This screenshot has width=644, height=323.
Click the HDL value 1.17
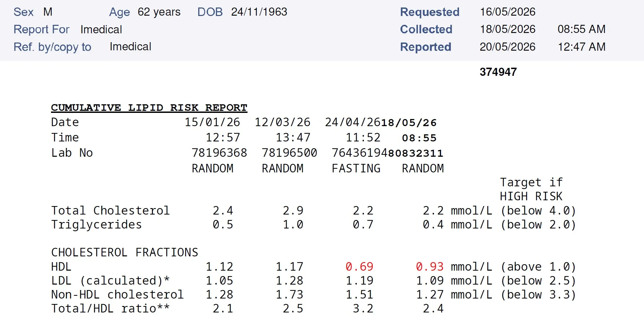coord(289,267)
